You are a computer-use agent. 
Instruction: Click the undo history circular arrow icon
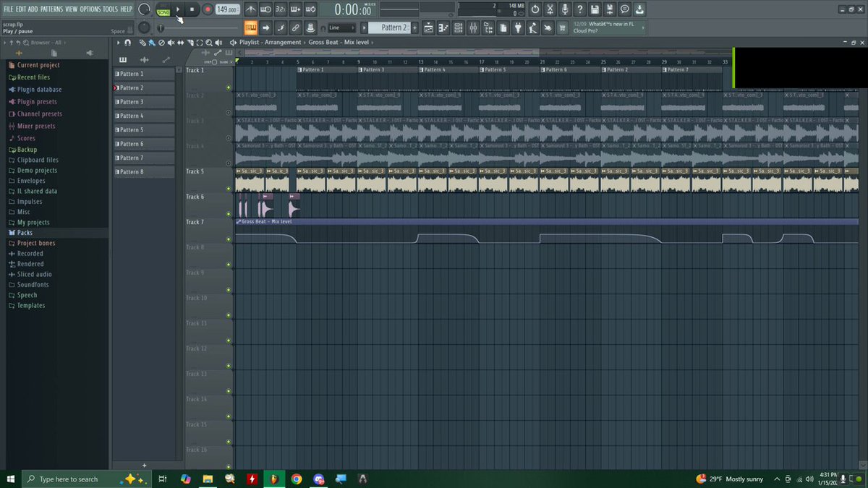(x=535, y=9)
